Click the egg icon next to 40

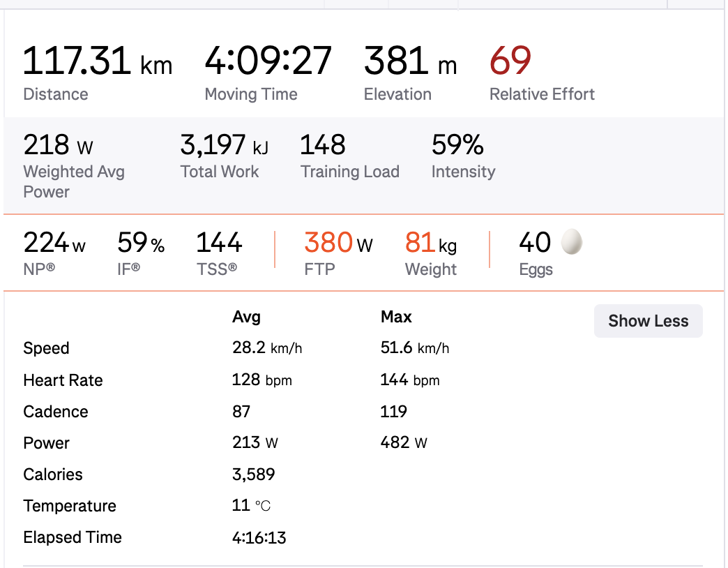point(572,242)
